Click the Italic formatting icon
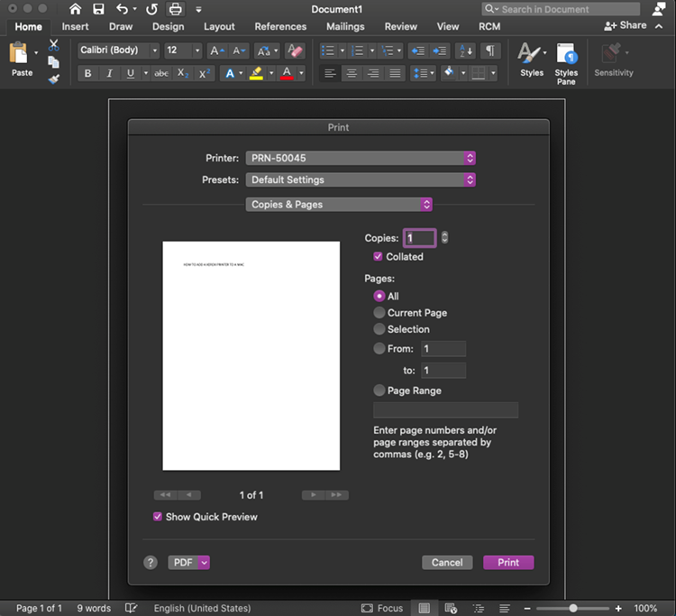 click(109, 73)
